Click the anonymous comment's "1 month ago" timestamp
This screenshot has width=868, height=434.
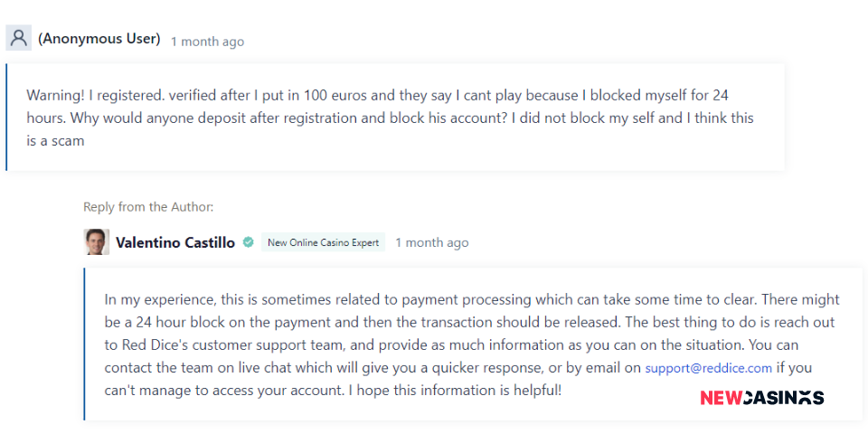pos(207,42)
